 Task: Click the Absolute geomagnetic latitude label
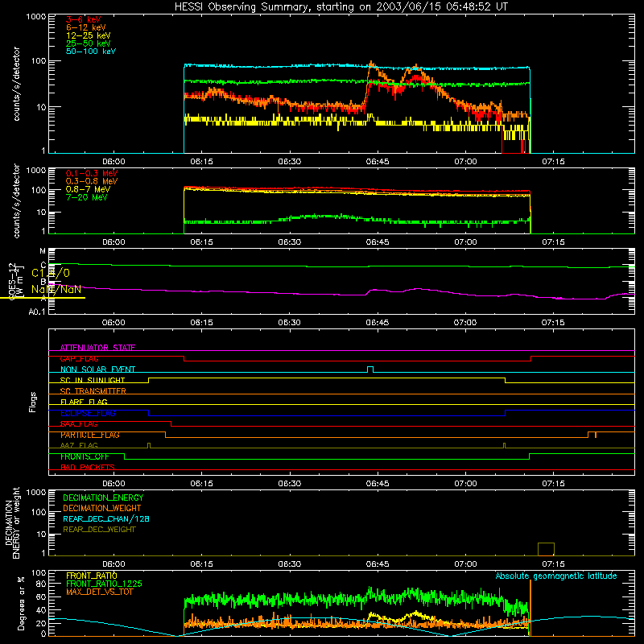click(x=556, y=576)
